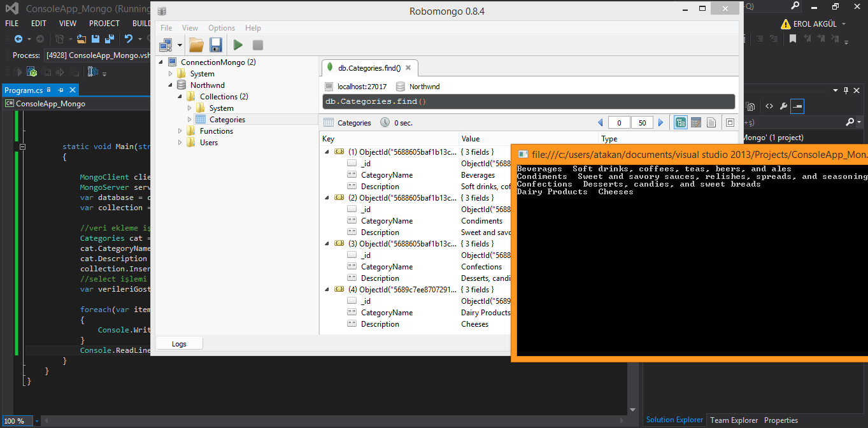The height and width of the screenshot is (428, 868).
Task: Click the db.Categories.find() query field
Action: (x=529, y=102)
